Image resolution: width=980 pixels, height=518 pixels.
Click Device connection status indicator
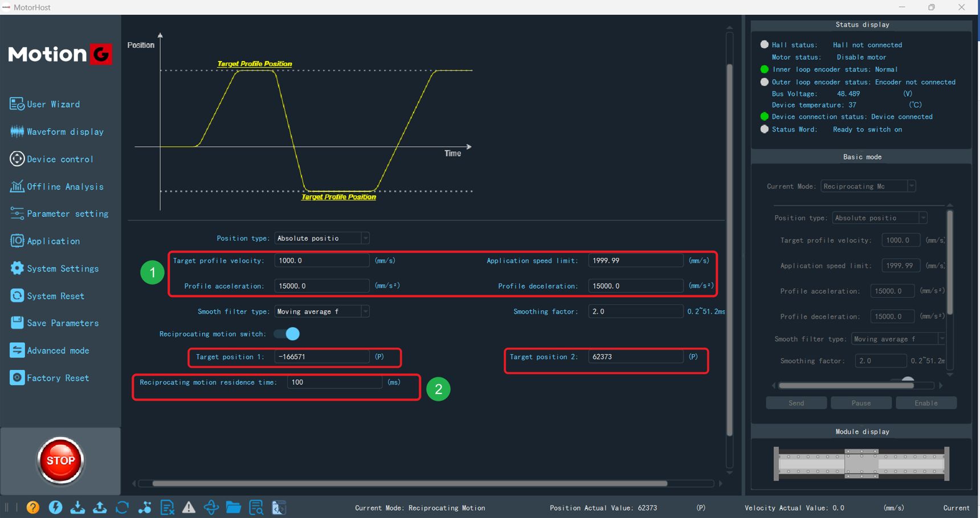(765, 117)
